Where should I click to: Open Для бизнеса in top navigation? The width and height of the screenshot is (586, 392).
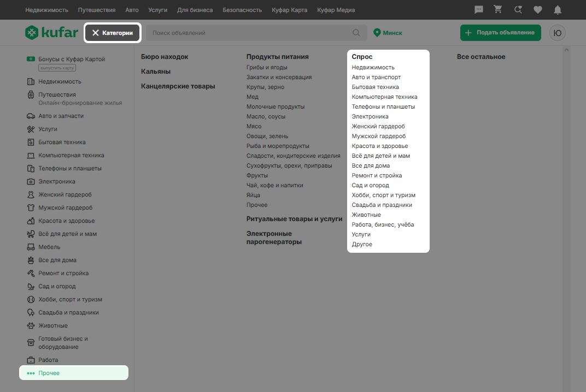tap(195, 10)
